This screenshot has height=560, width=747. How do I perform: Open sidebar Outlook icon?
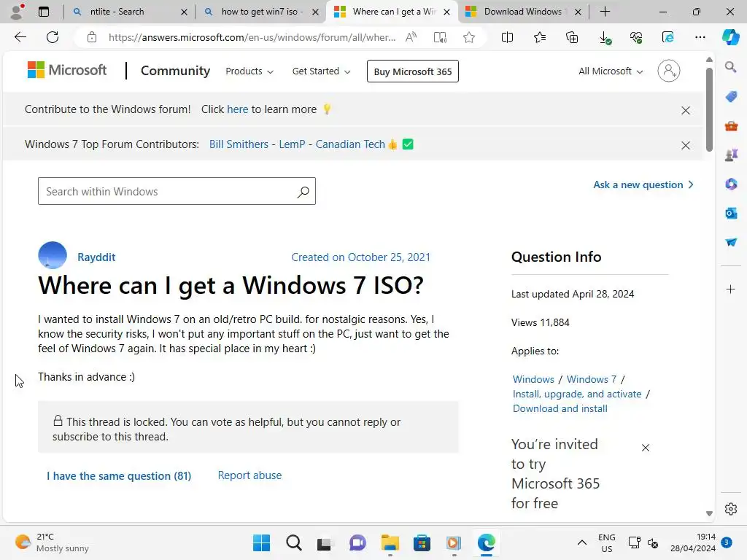click(x=731, y=214)
